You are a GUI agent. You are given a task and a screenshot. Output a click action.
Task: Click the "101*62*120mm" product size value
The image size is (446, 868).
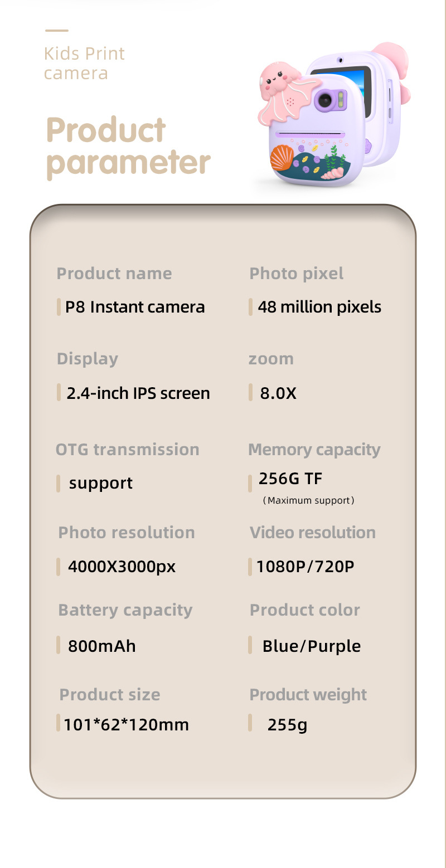[126, 725]
